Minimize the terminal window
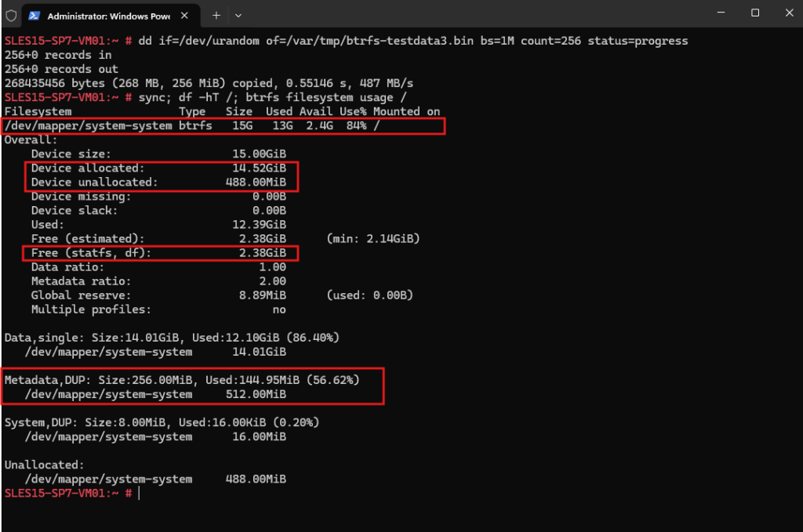 721,13
